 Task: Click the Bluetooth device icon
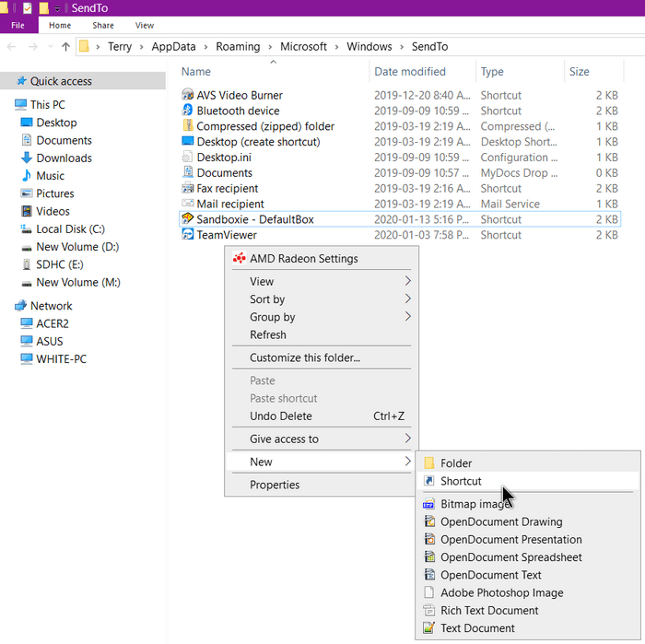[188, 111]
